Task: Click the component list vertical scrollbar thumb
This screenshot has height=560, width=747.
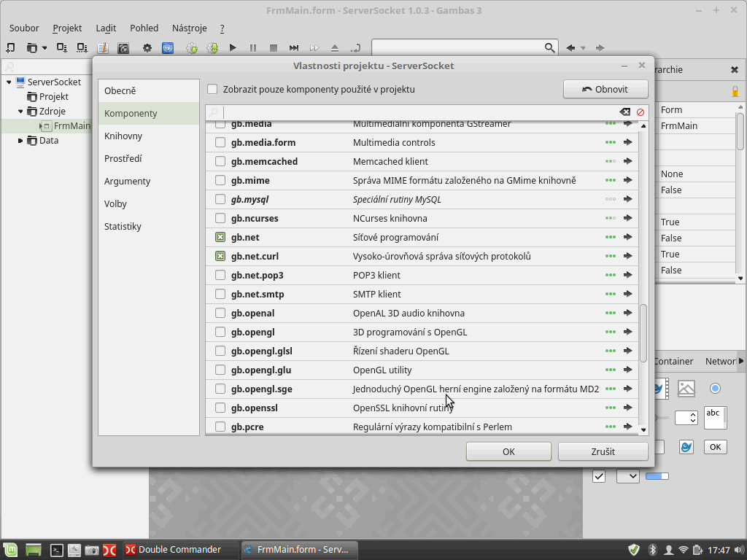Action: (643, 332)
